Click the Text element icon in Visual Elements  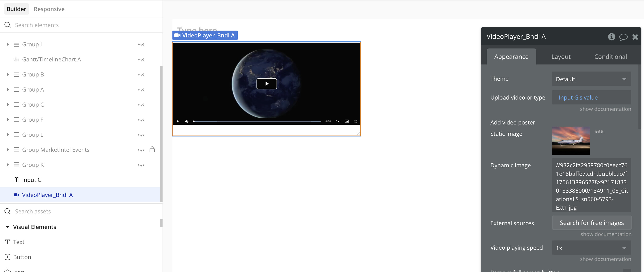tap(8, 242)
